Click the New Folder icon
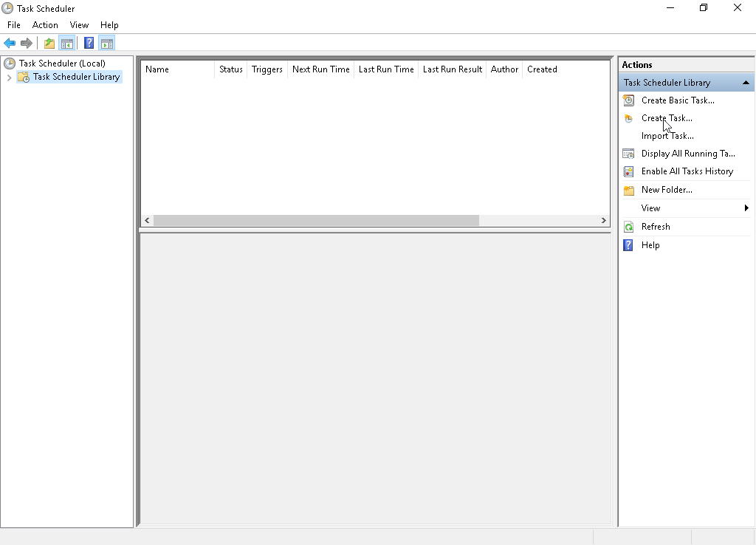 (628, 190)
